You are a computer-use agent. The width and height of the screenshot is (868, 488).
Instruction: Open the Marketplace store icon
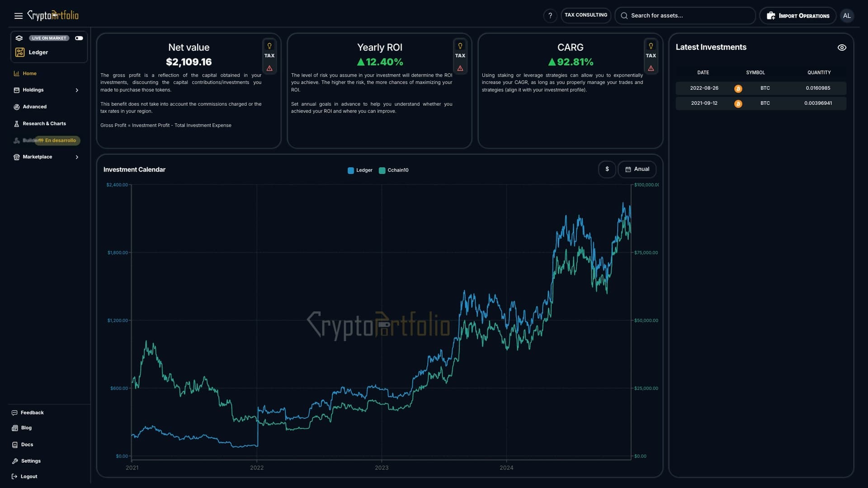point(16,157)
